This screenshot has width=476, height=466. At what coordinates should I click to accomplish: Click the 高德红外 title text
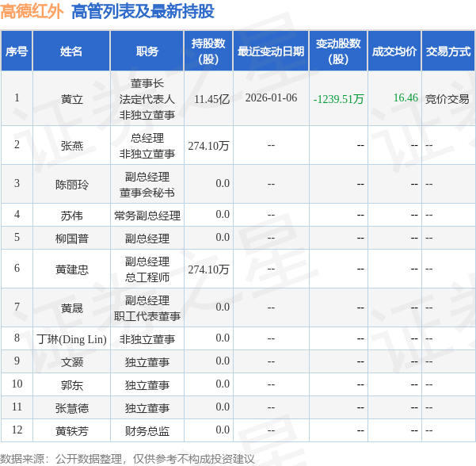(x=32, y=12)
